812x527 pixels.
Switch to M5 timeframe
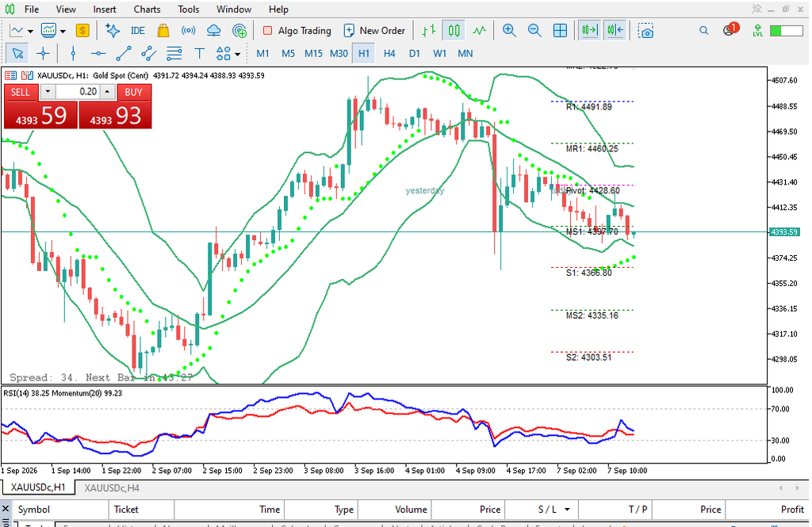click(x=288, y=53)
